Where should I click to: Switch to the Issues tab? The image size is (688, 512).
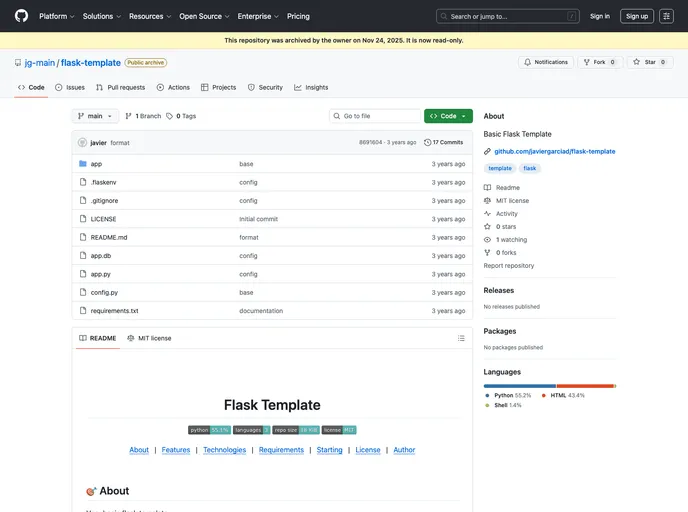[x=70, y=87]
